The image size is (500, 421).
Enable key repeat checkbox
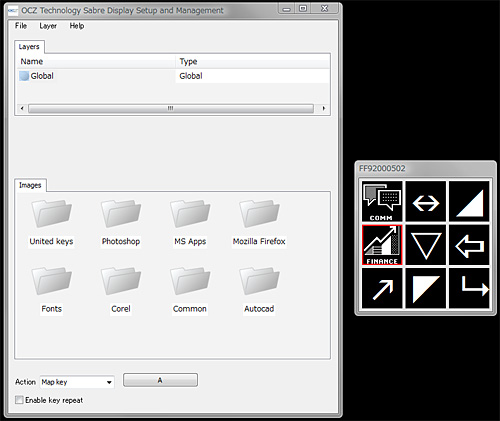[x=19, y=400]
